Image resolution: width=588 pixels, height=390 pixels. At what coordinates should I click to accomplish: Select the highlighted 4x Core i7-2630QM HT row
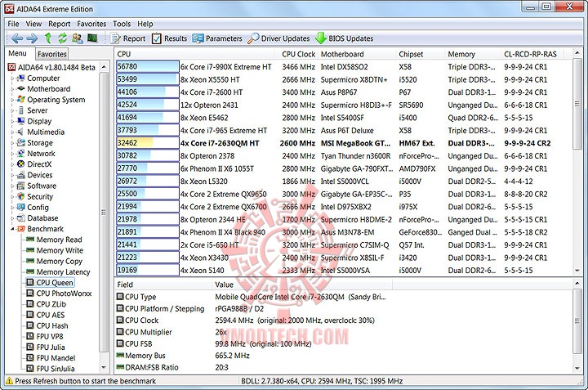click(x=343, y=143)
